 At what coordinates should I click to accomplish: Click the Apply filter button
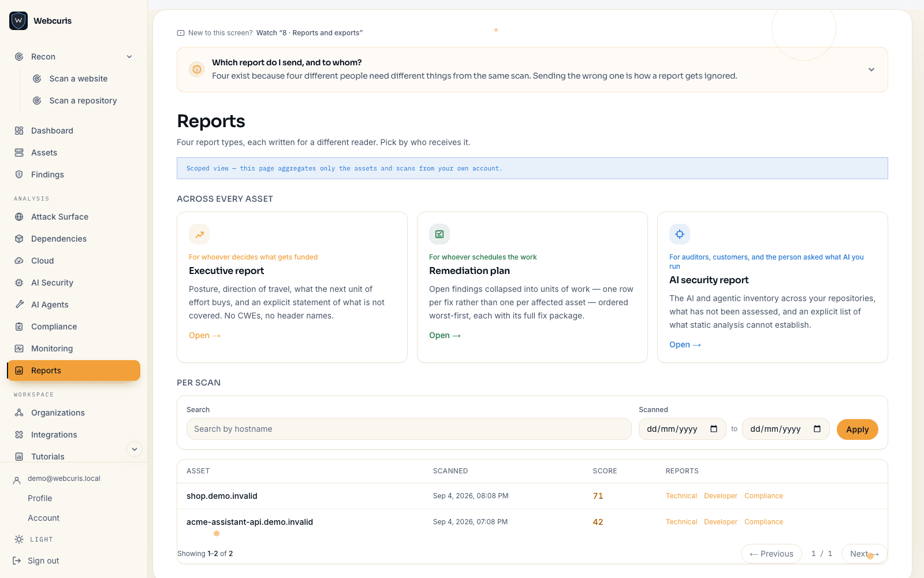[x=857, y=429]
